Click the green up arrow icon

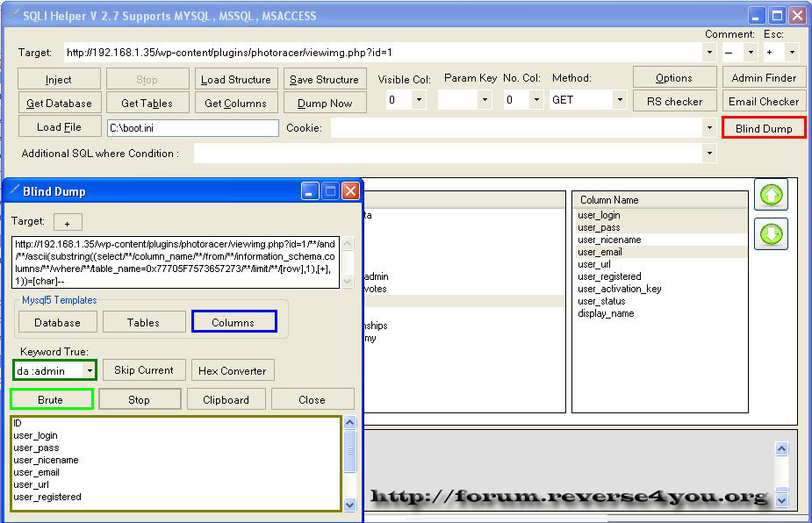[x=771, y=195]
